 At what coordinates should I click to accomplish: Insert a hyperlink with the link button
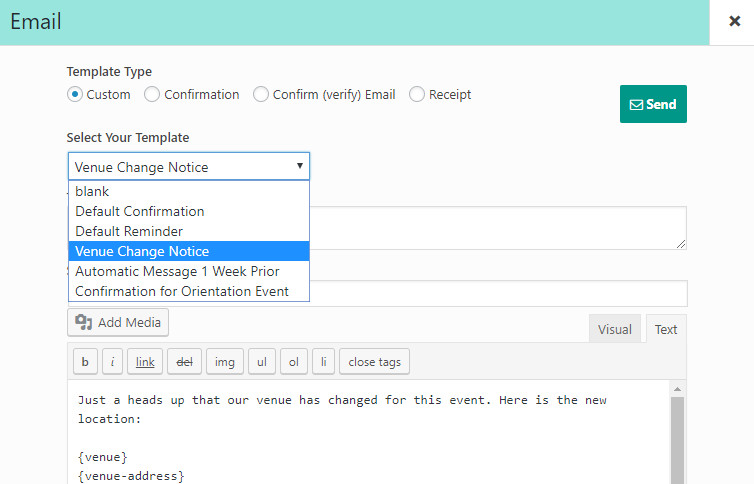pos(145,361)
